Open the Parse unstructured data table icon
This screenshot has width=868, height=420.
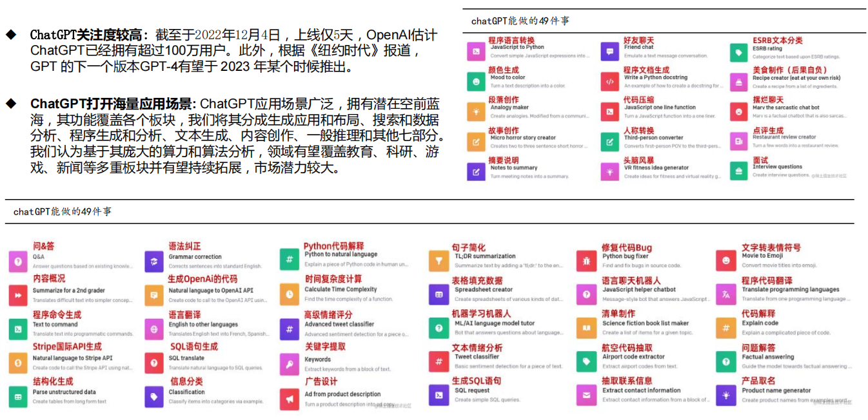pos(17,397)
